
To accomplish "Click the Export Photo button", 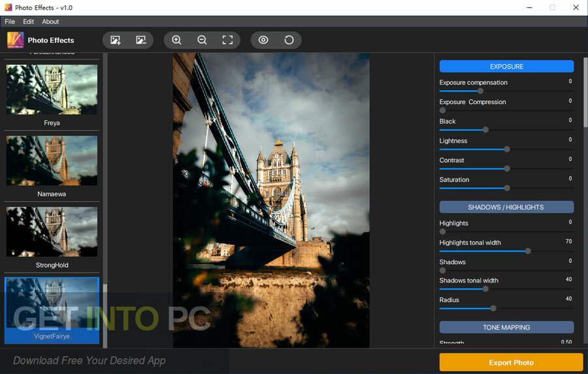I will (x=511, y=362).
